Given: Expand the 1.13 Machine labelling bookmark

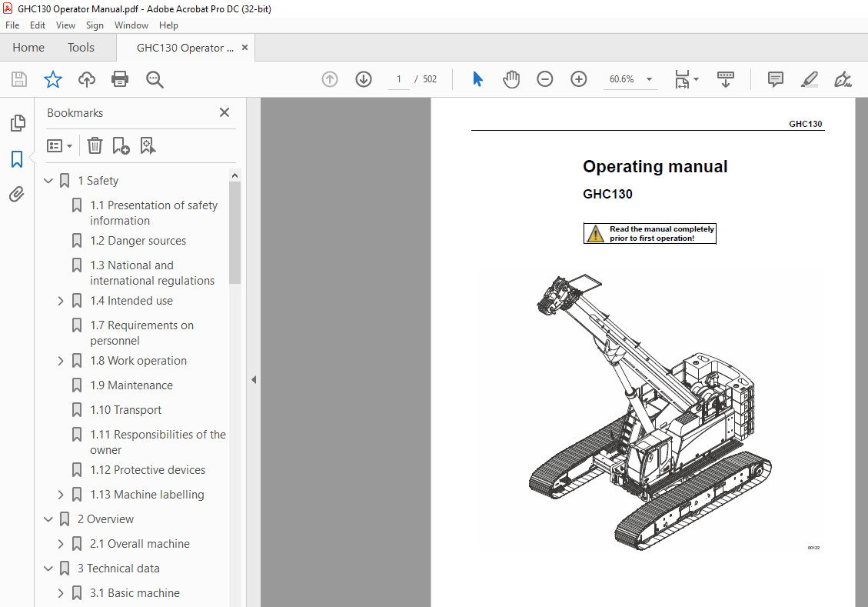Looking at the screenshot, I should pos(61,495).
